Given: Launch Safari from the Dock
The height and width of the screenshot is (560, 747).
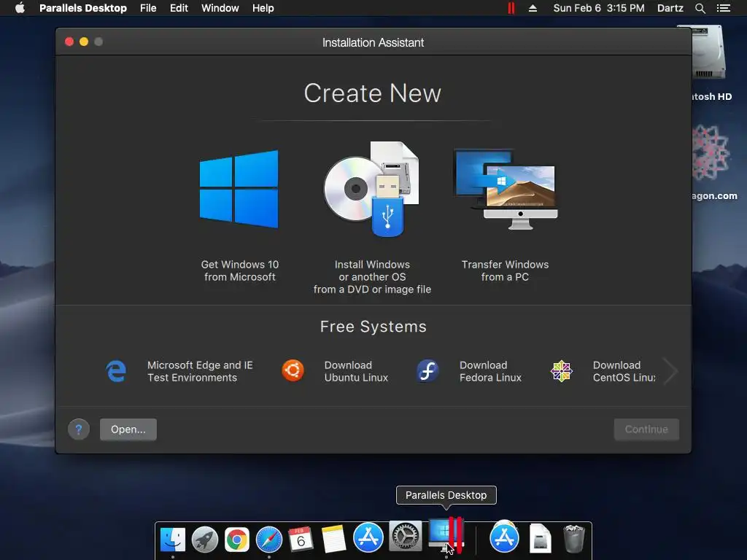Looking at the screenshot, I should click(x=269, y=539).
